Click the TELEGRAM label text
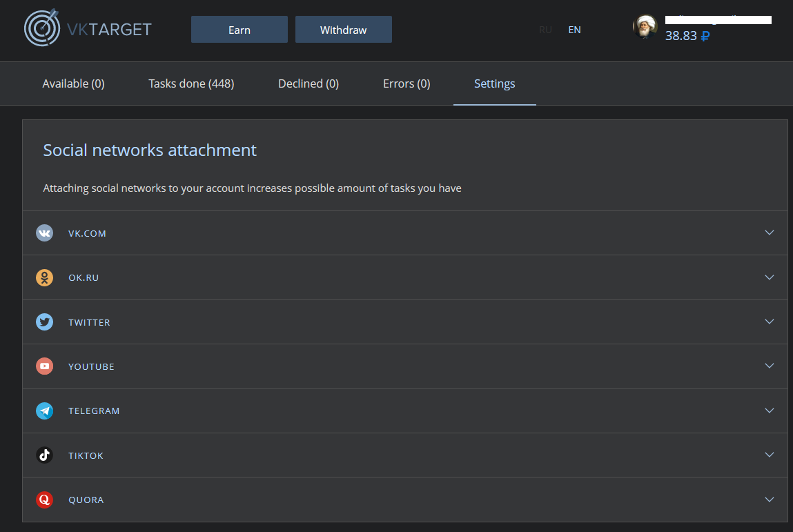 click(94, 411)
